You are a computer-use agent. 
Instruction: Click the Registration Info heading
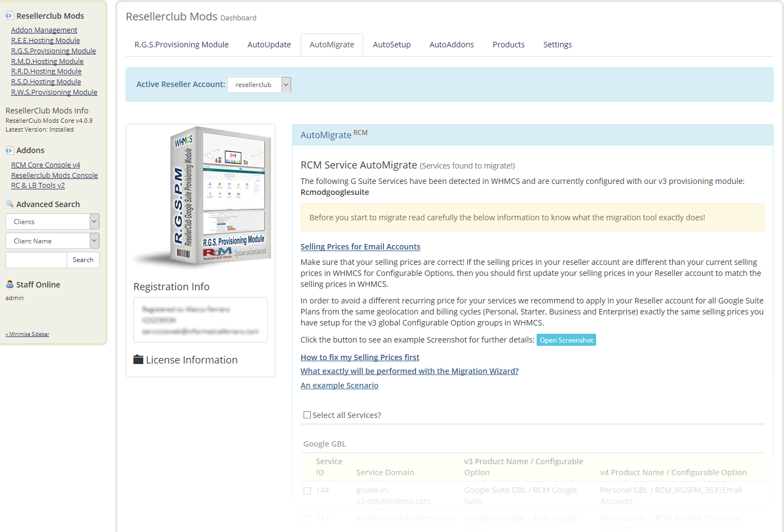pos(171,286)
